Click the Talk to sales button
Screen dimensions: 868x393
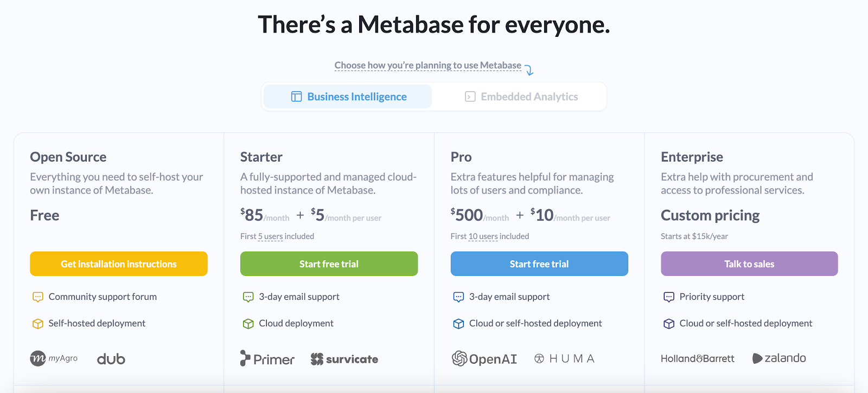tap(749, 264)
